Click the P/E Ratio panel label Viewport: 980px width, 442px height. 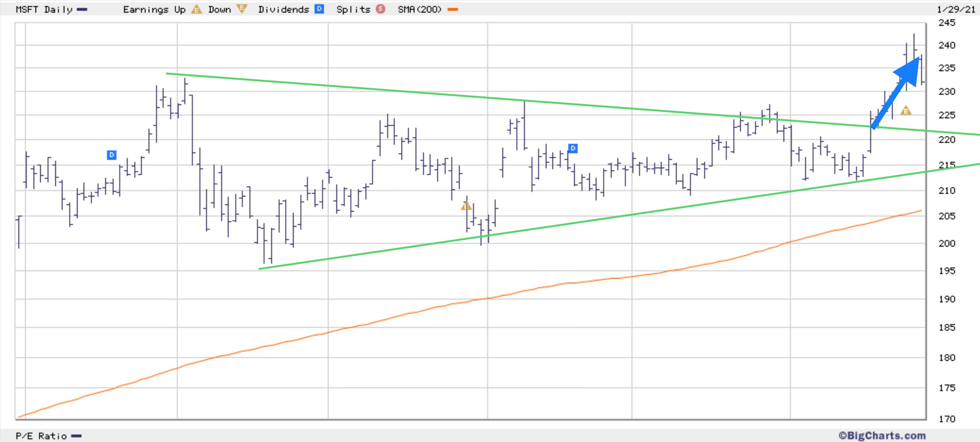pos(41,436)
